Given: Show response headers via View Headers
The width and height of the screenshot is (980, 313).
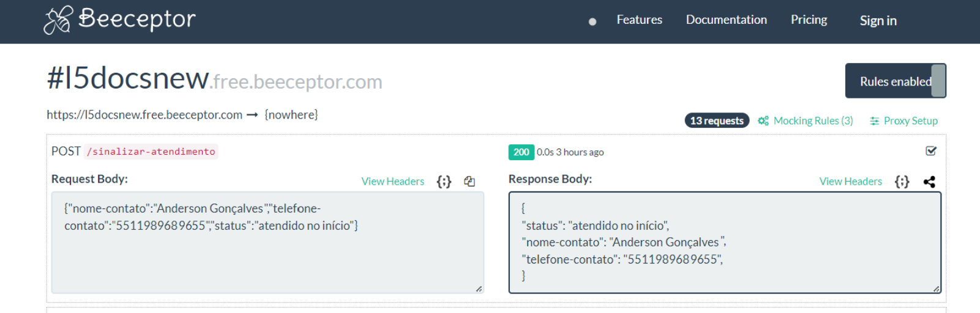Looking at the screenshot, I should [850, 182].
